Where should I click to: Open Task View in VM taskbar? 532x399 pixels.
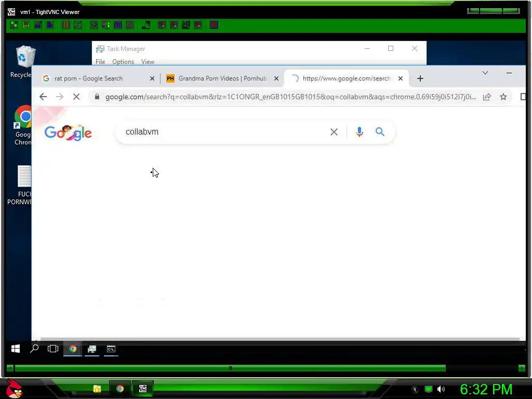click(x=53, y=349)
